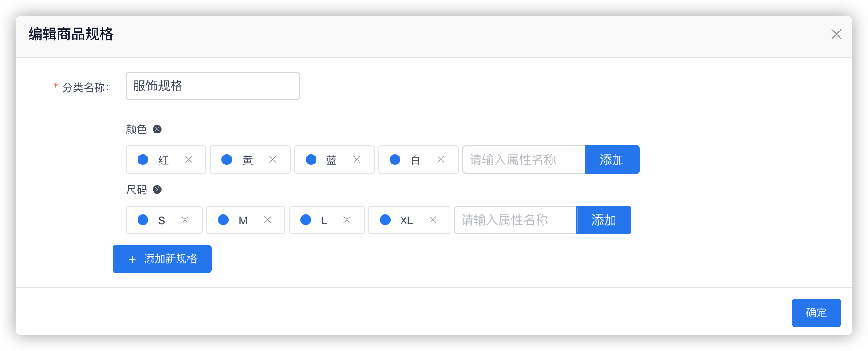Toggle the blue dot on 白
868x351 pixels.
pos(395,160)
